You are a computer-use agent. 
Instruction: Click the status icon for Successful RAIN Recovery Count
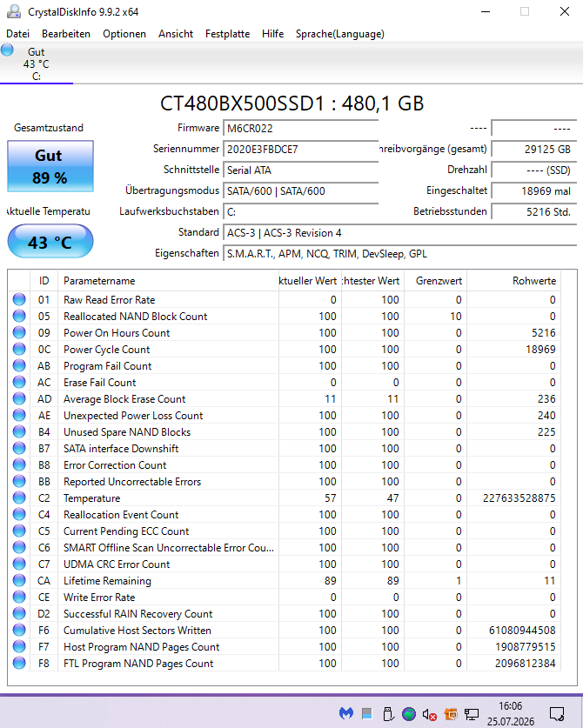pyautogui.click(x=19, y=614)
